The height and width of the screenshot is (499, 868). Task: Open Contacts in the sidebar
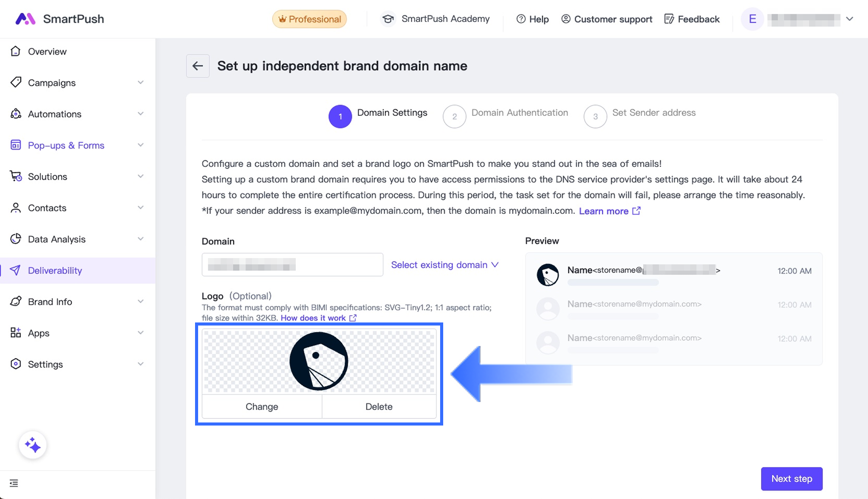(x=47, y=208)
